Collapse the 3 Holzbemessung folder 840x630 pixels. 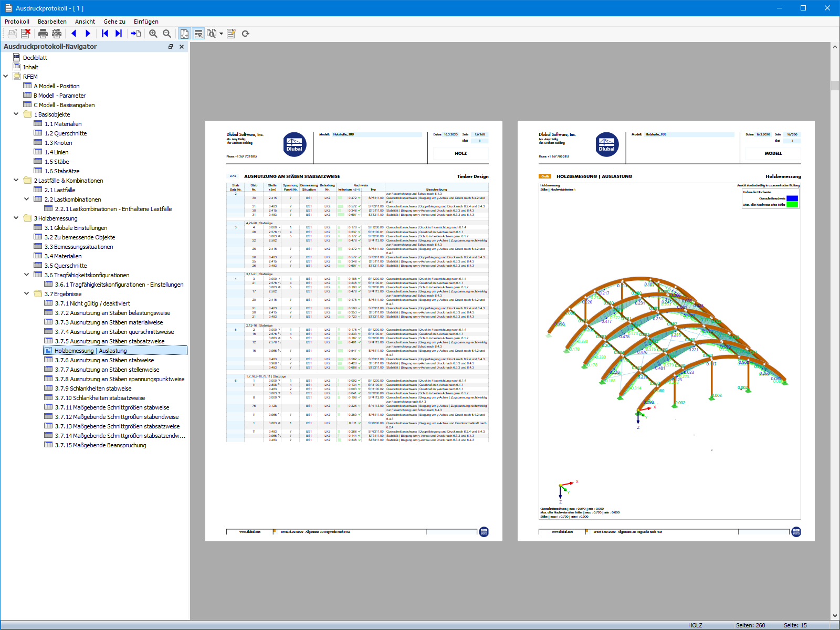[x=16, y=218]
